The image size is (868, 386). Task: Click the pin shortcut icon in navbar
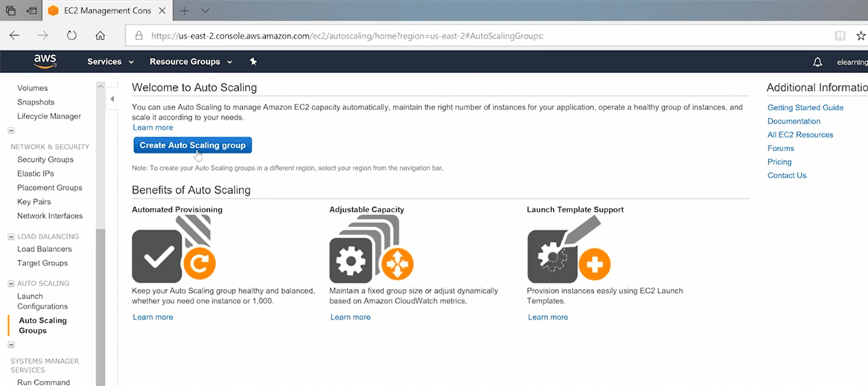pos(253,62)
